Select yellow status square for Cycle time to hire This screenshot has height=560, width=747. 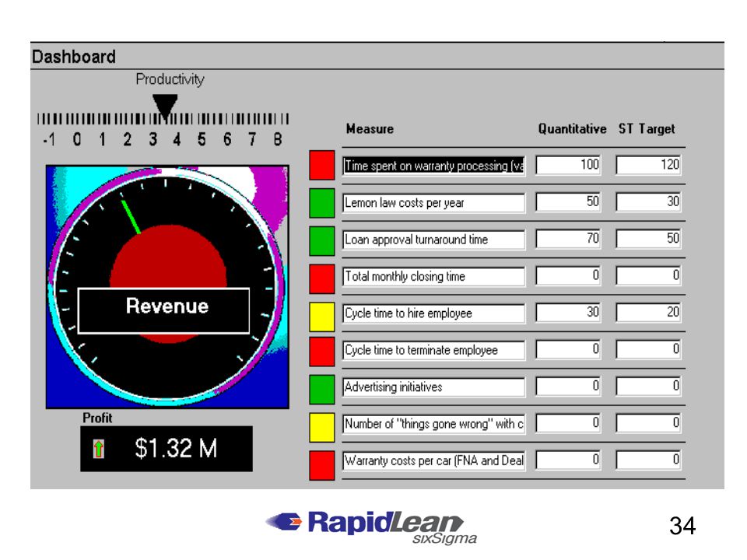[x=321, y=317]
